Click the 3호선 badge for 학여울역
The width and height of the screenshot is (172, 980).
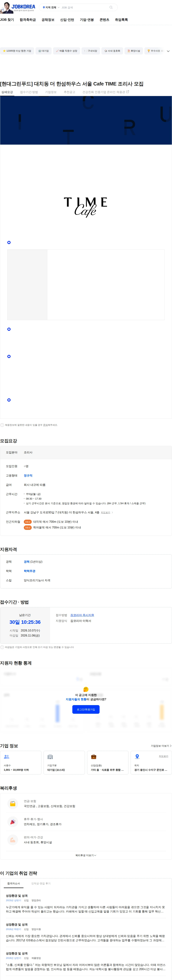point(28,528)
